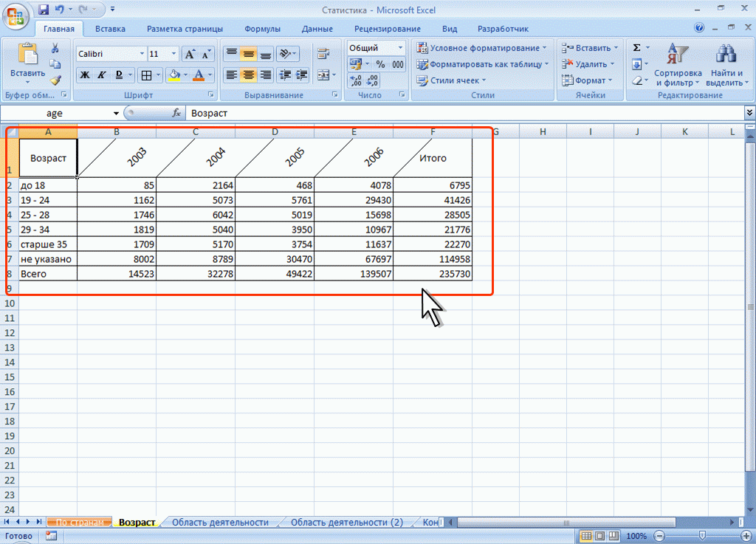The image size is (756, 544).
Task: Toggle center horizontal text alignment
Action: point(248,75)
